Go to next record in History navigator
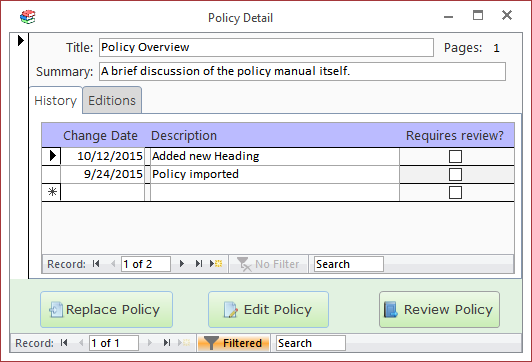Image resolution: width=532 pixels, height=362 pixels. [182, 264]
